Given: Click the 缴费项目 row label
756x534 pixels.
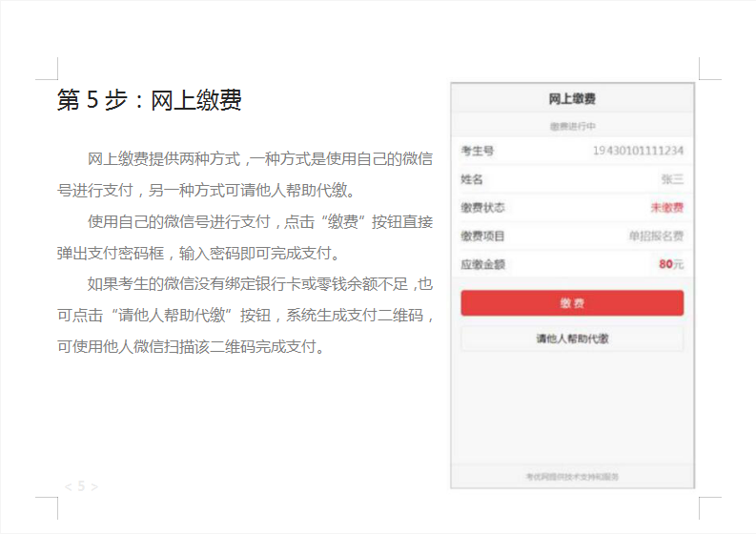Looking at the screenshot, I should [x=482, y=236].
